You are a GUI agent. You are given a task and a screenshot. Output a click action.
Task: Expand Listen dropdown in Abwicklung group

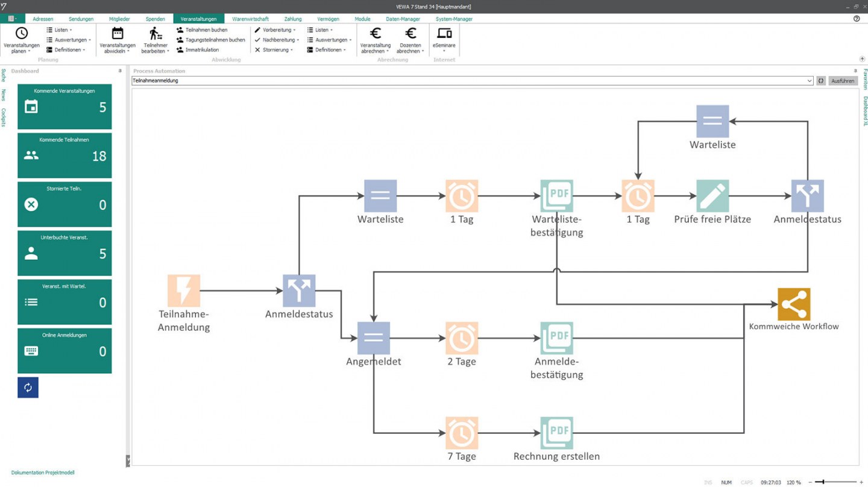[319, 30]
